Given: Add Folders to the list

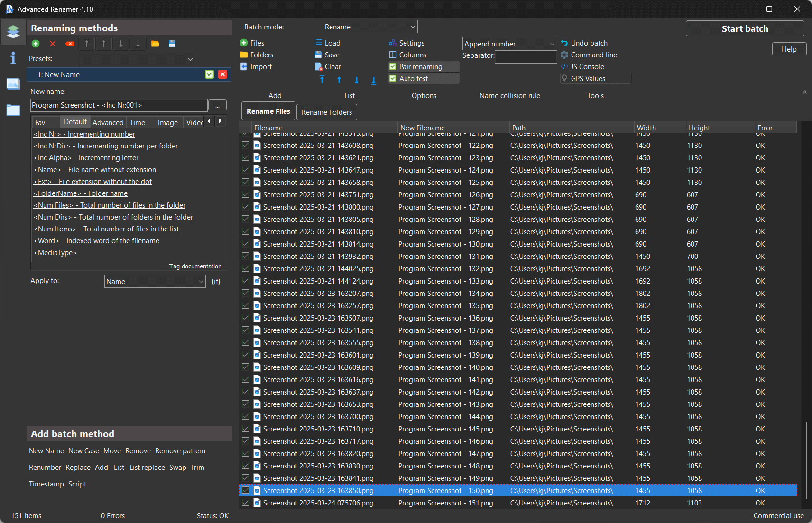Looking at the screenshot, I should tap(257, 55).
